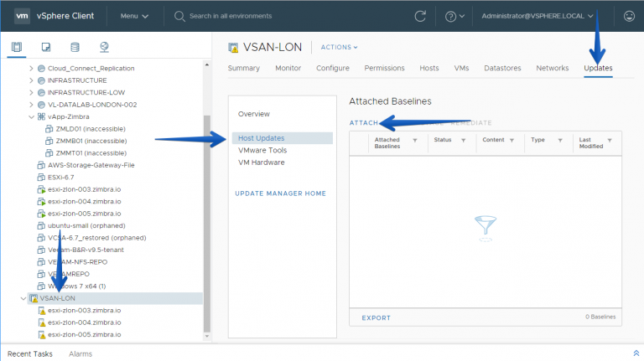Select esxi-zlon-004.zimbra.io host under VSAN-LON
This screenshot has width=644, height=361.
click(84, 322)
